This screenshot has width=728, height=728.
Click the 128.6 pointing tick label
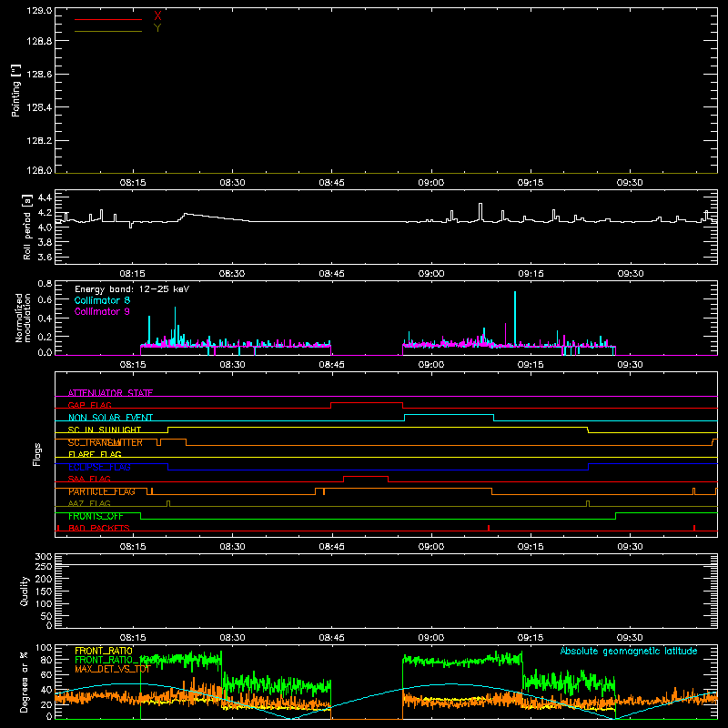point(39,75)
